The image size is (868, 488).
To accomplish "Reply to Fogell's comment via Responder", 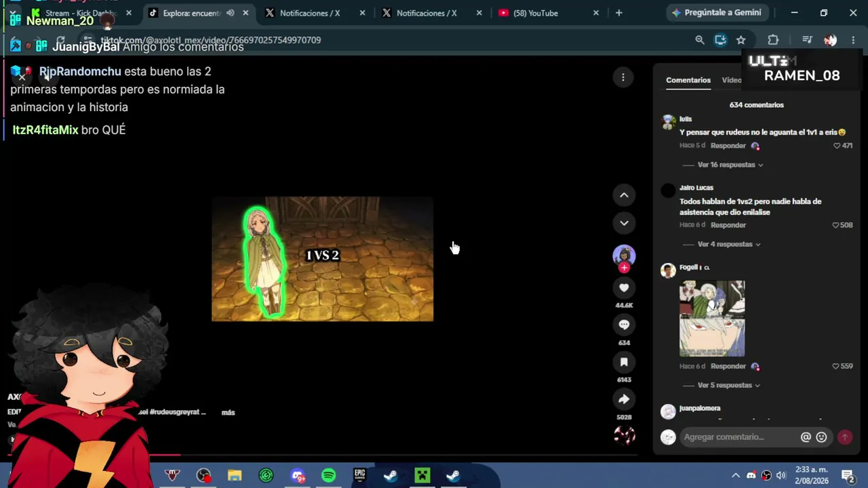I will [728, 366].
